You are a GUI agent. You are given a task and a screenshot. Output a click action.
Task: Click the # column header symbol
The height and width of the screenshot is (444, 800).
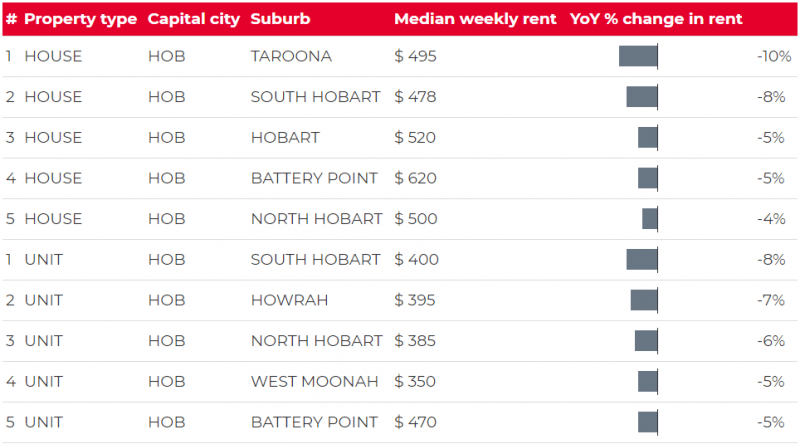(11, 19)
